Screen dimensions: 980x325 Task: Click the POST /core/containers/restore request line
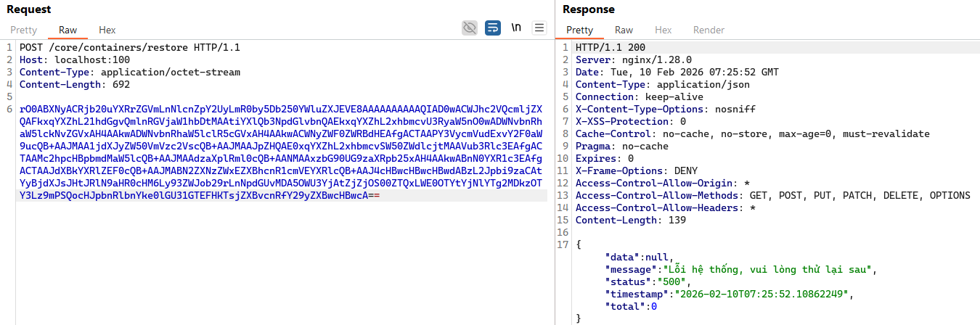[129, 48]
